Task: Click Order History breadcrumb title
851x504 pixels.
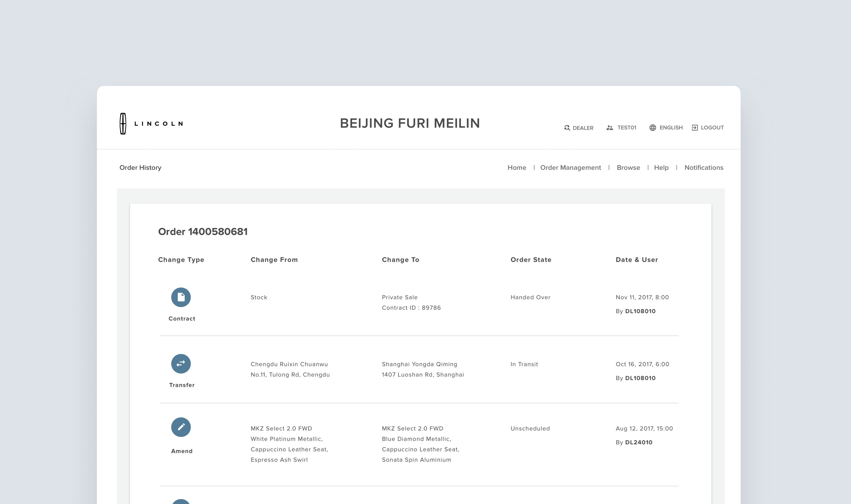Action: click(140, 167)
